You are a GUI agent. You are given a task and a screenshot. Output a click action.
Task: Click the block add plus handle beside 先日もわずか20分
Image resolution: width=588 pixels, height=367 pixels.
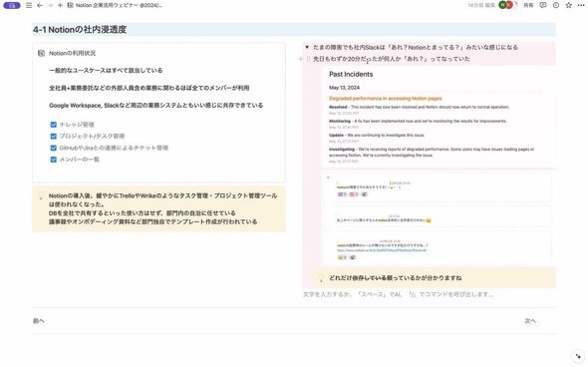[x=300, y=59]
